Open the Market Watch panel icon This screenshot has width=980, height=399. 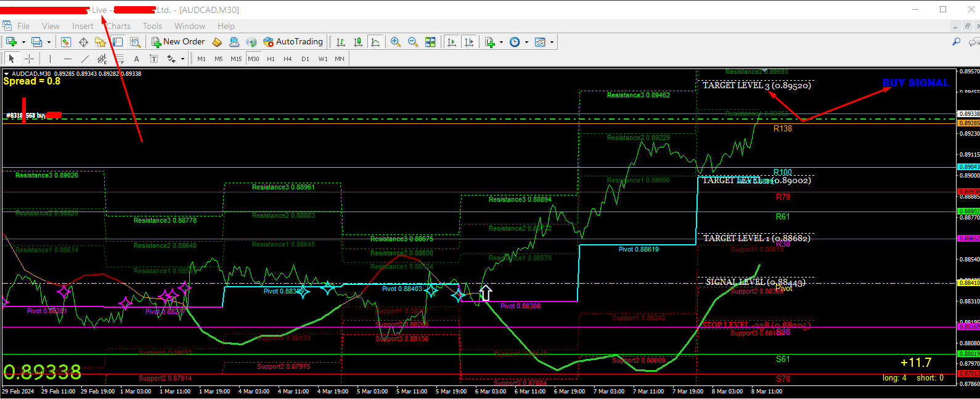pyautogui.click(x=66, y=42)
